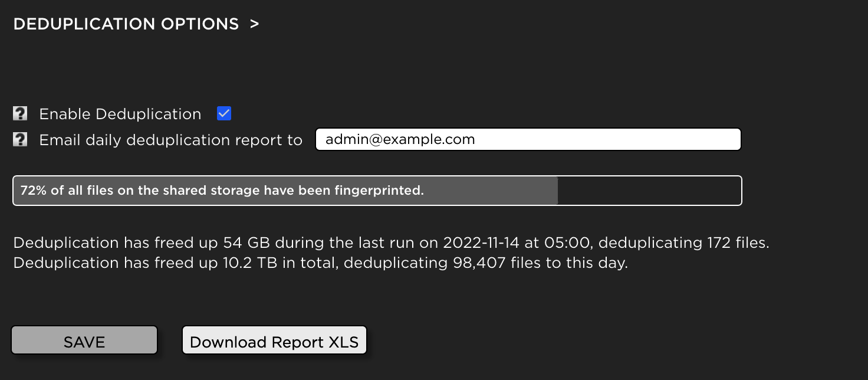
Task: Focus the admin@example.com email field
Action: (x=528, y=140)
